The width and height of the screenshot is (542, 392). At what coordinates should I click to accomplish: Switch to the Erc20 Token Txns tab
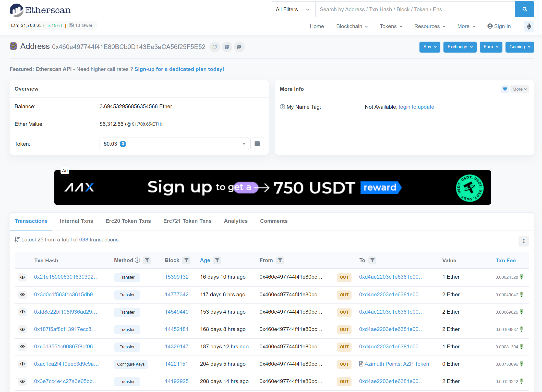pyautogui.click(x=128, y=221)
